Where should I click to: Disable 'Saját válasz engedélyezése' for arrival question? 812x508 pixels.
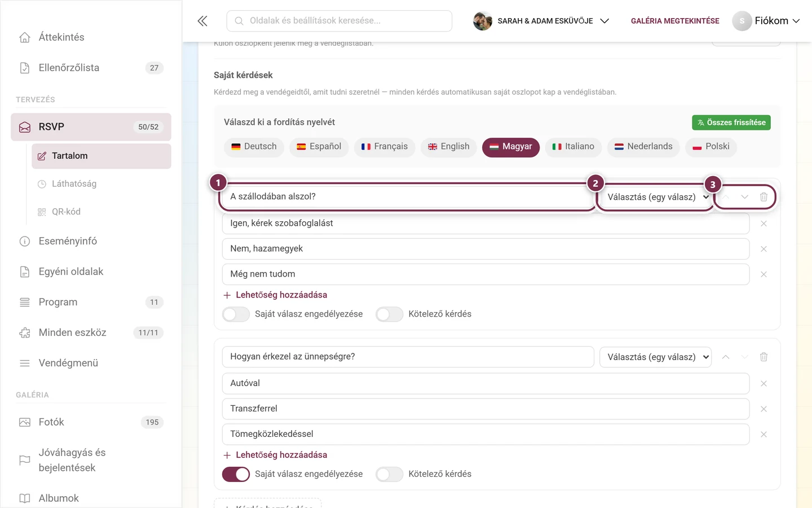tap(236, 474)
